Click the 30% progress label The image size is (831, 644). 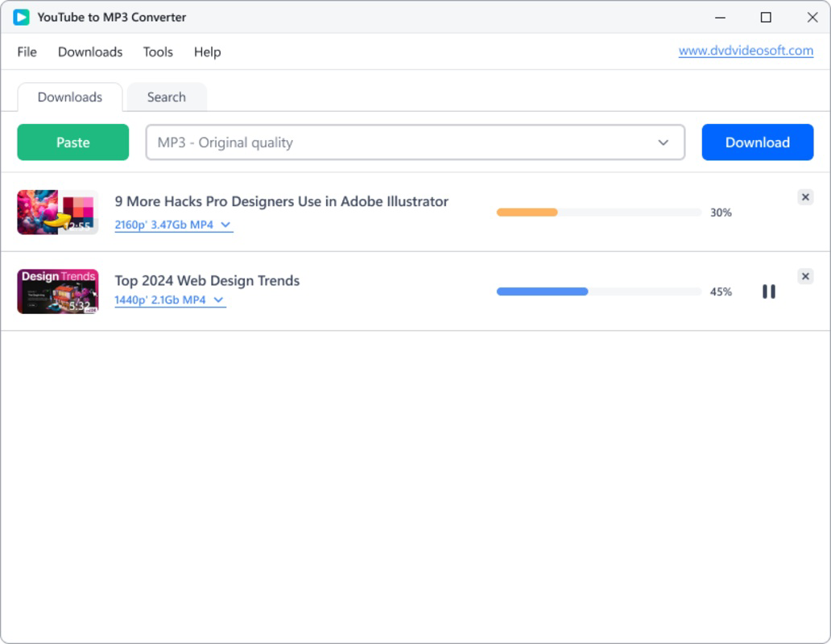pos(721,213)
